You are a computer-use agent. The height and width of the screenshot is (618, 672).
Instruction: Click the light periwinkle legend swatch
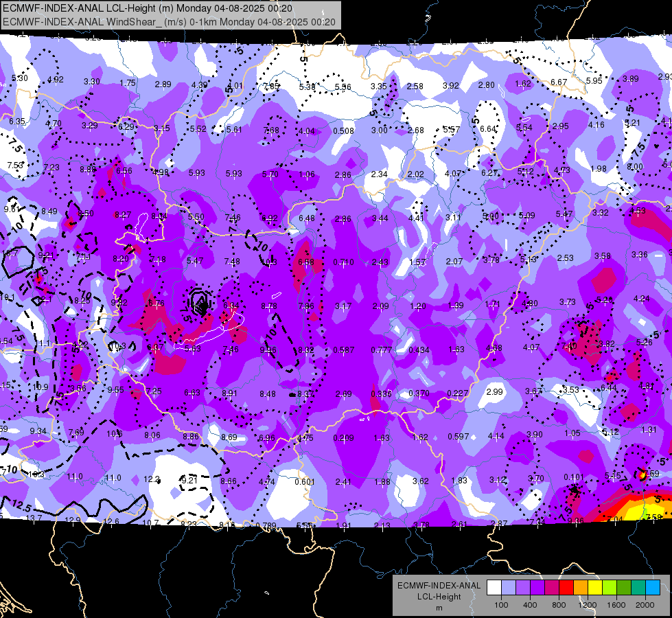pos(509,588)
